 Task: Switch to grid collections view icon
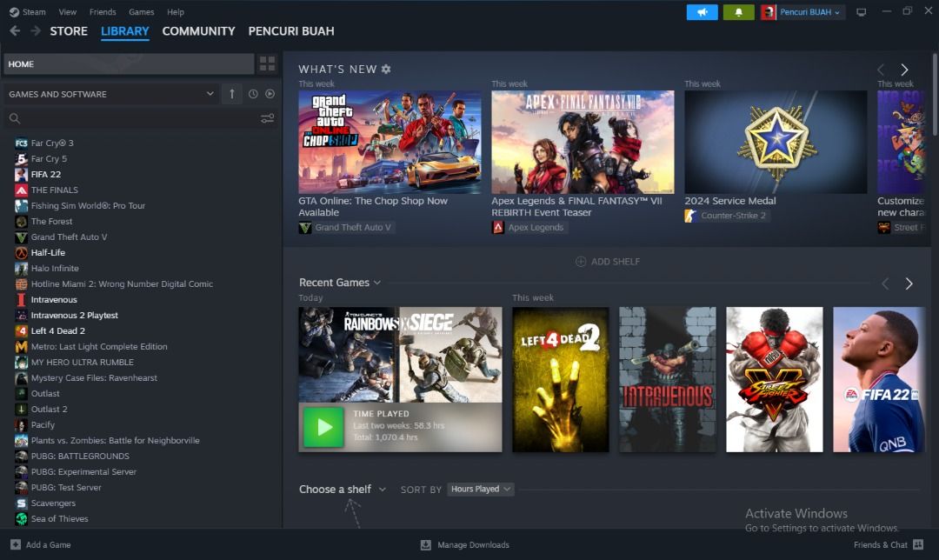point(267,64)
